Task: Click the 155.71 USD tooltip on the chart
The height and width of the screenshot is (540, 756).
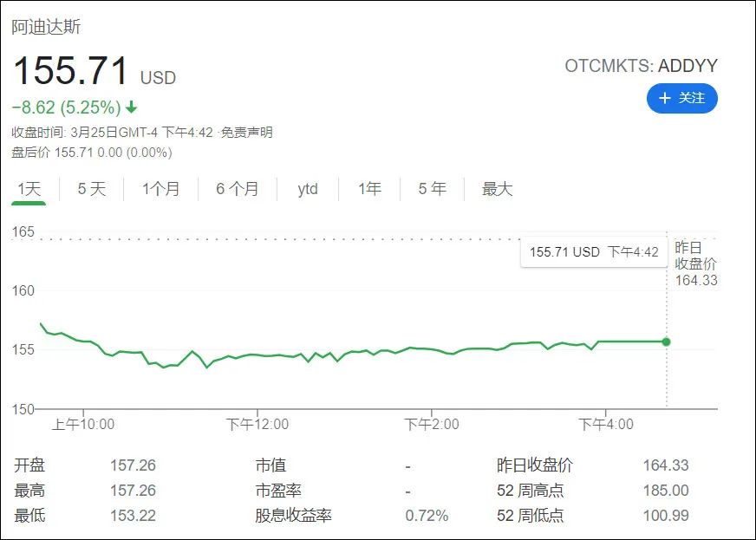Action: click(594, 252)
